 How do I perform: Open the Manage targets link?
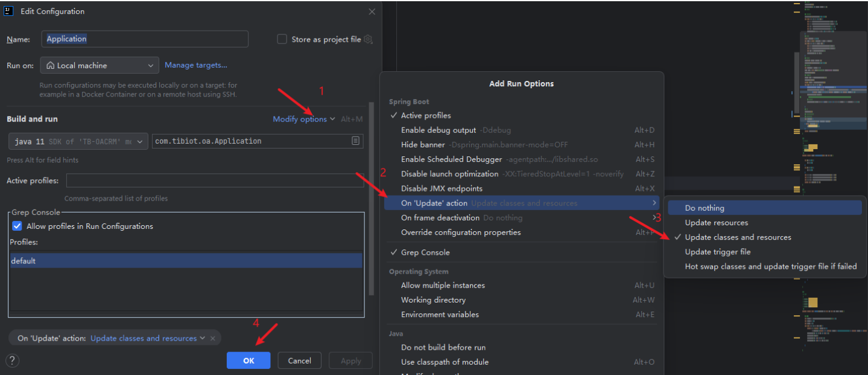196,65
